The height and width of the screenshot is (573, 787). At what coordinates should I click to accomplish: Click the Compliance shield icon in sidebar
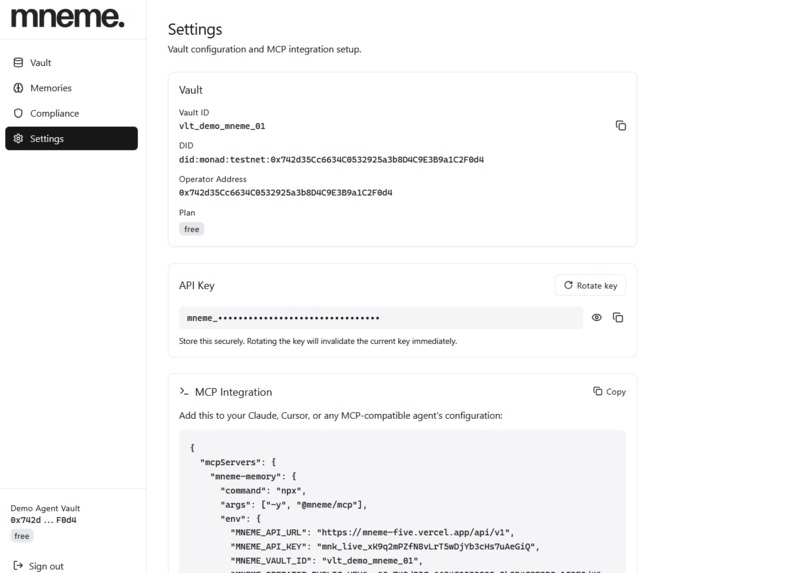point(18,113)
